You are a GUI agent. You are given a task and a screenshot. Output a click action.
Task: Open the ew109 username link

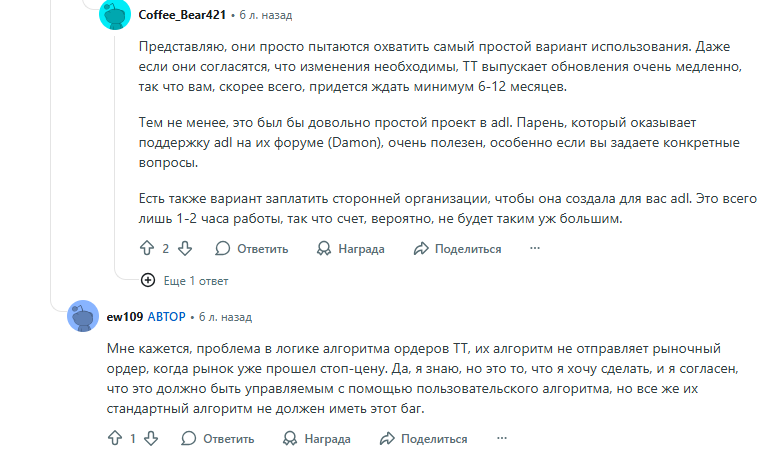[x=123, y=316]
